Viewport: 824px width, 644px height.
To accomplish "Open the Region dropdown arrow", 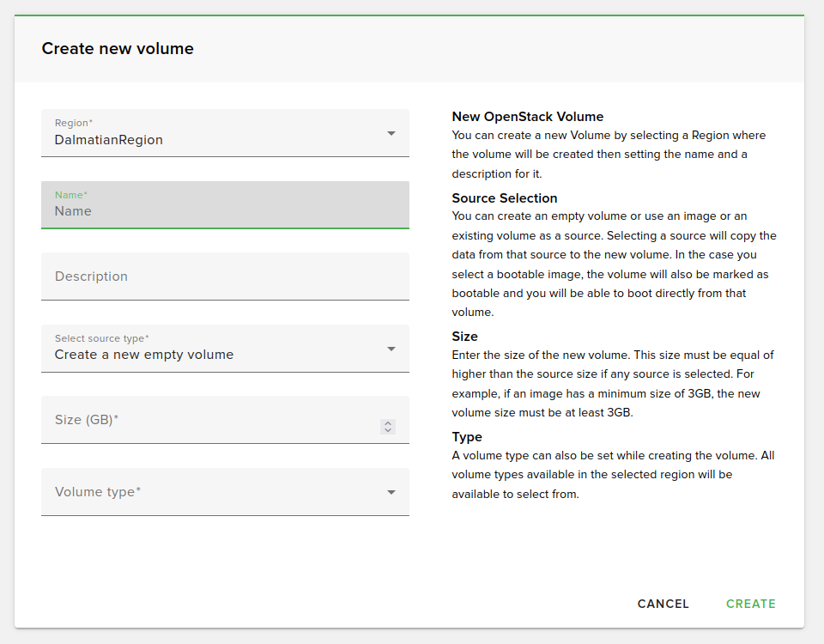I will pyautogui.click(x=391, y=133).
